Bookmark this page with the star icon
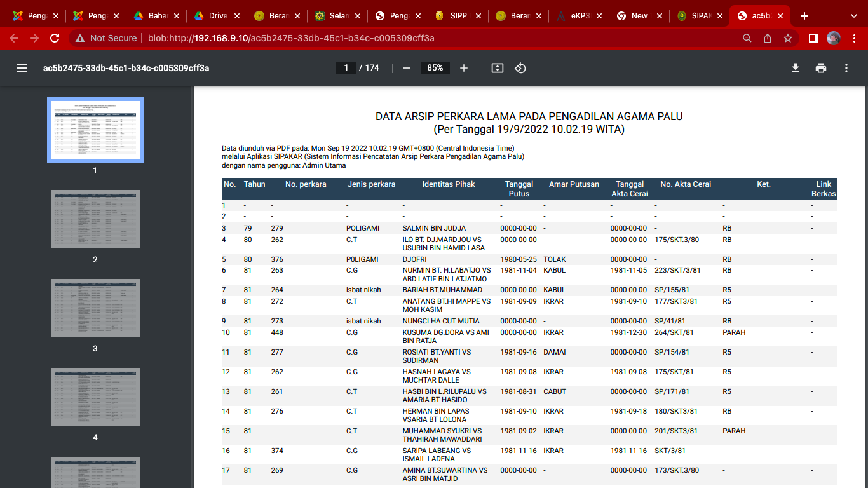 (788, 38)
